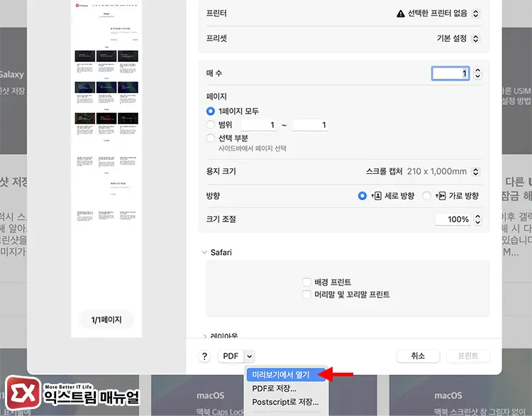Select the 1페이지 모두 radio button
Screen dimensions: 532x416
(x=211, y=111)
